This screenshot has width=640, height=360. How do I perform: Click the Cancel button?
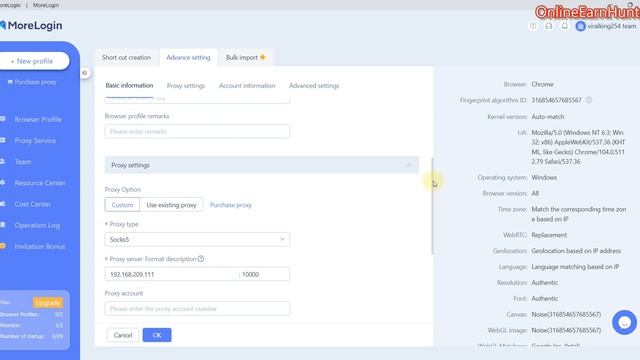pyautogui.click(x=123, y=335)
